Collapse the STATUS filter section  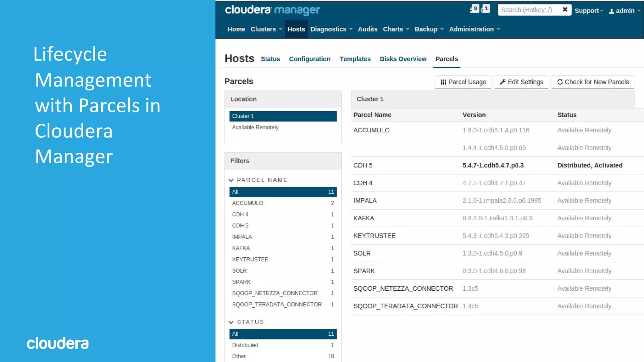[x=231, y=322]
